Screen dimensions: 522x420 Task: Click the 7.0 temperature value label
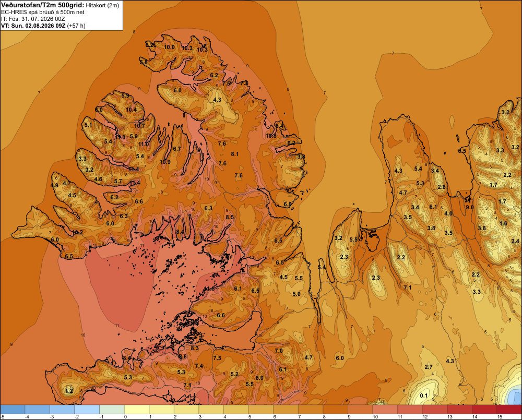pos(279,351)
